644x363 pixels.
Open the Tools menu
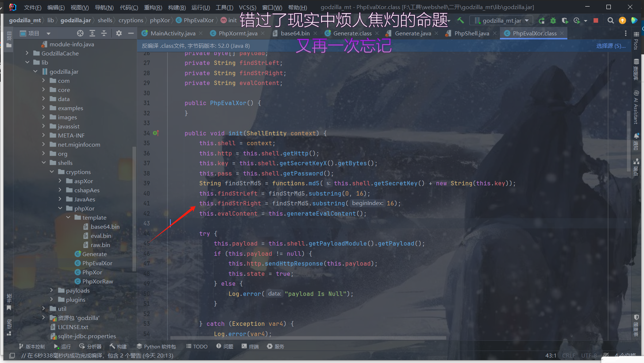[224, 7]
